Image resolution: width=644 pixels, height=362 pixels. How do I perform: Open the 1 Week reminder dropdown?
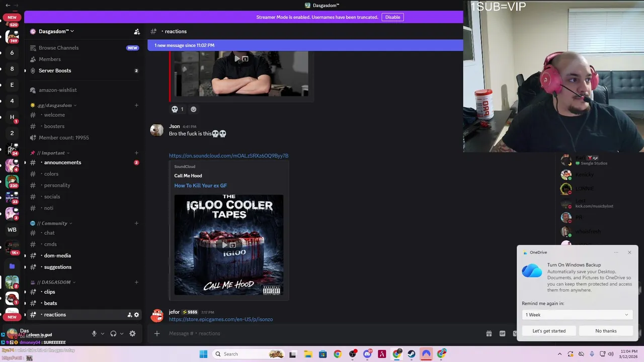pos(577,315)
